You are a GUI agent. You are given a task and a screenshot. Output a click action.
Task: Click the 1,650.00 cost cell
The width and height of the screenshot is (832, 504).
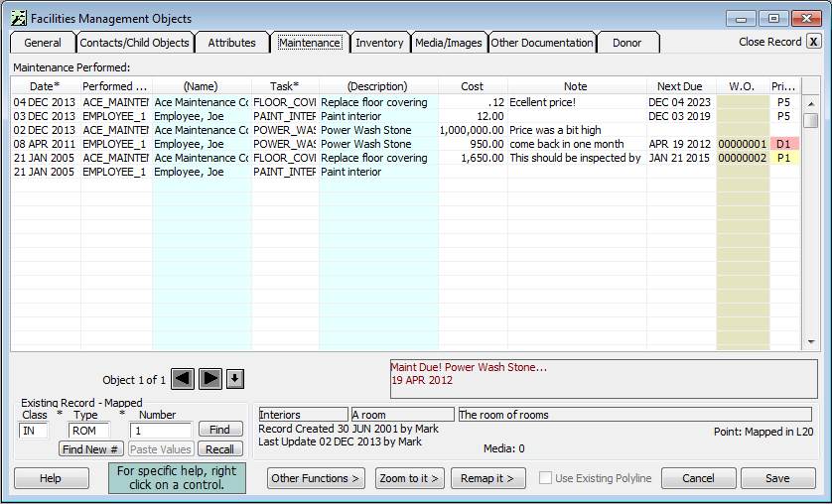(x=473, y=158)
